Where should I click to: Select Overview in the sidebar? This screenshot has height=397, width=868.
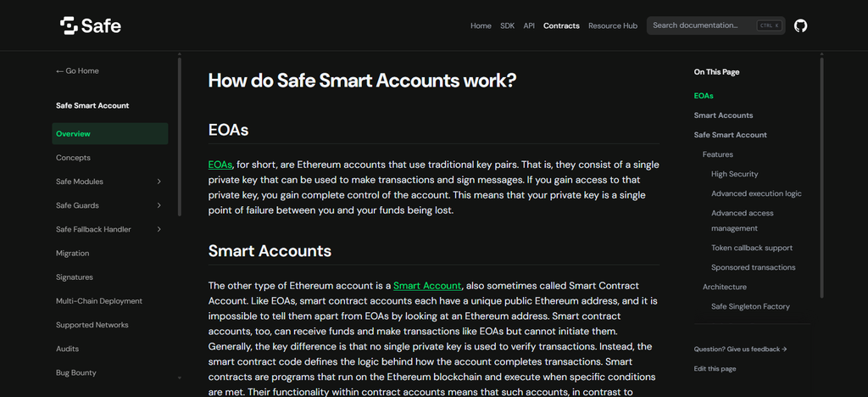[110, 134]
